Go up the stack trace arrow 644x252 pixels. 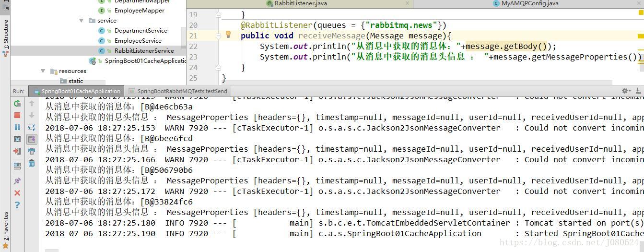[32, 103]
